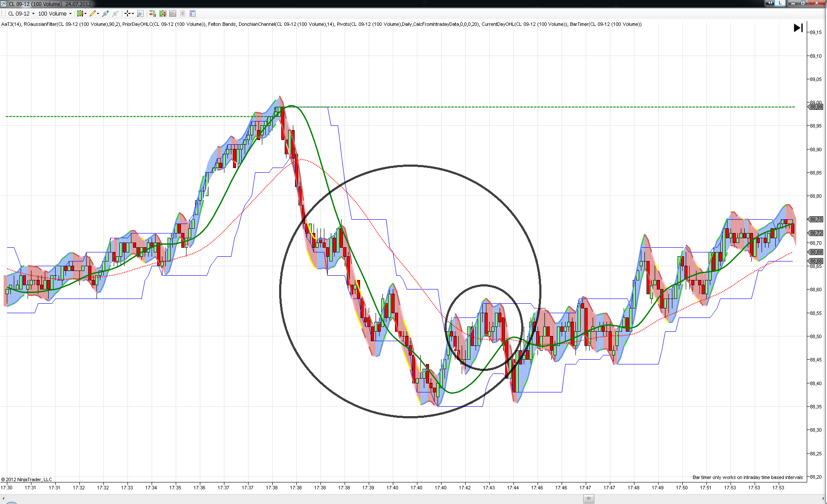Screen dimensions: 827x504
Task: Click the scrollbar right arrow
Action: click(823, 499)
